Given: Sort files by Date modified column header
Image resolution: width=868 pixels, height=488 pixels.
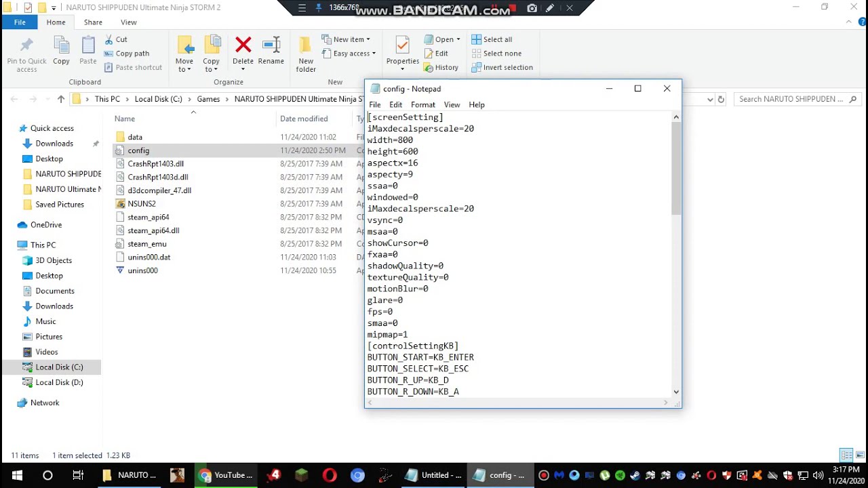Looking at the screenshot, I should point(304,119).
